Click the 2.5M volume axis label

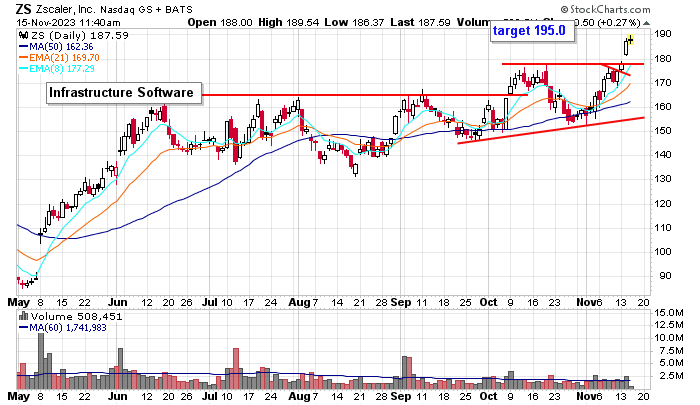pyautogui.click(x=671, y=376)
